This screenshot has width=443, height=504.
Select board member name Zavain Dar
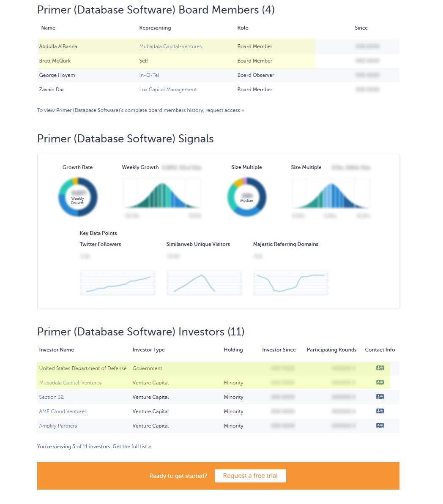pyautogui.click(x=52, y=90)
